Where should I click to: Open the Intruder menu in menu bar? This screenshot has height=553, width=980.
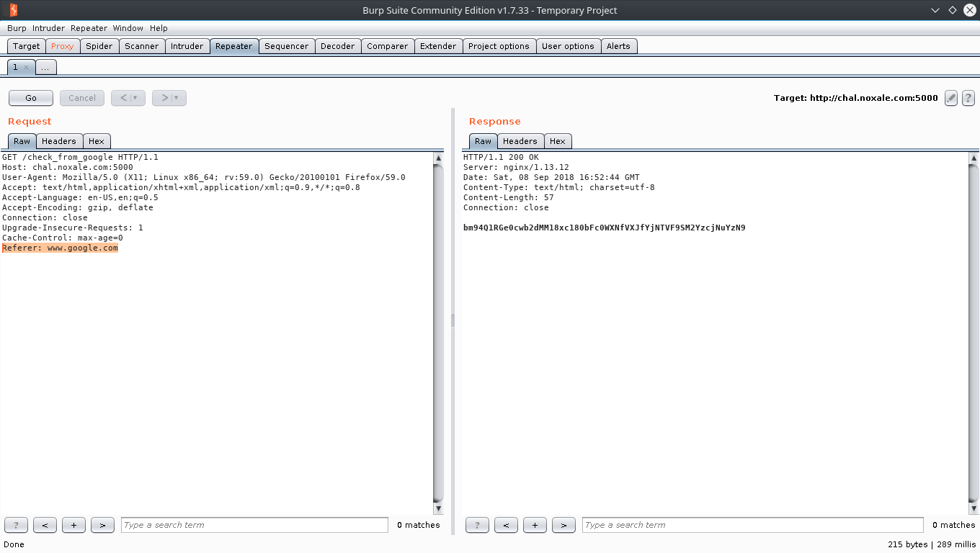pyautogui.click(x=48, y=28)
